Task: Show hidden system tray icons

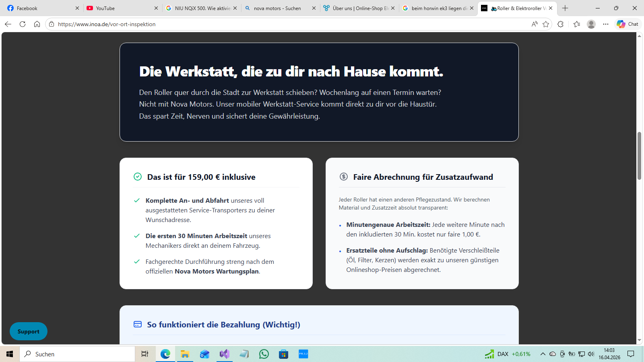Action: point(543,354)
